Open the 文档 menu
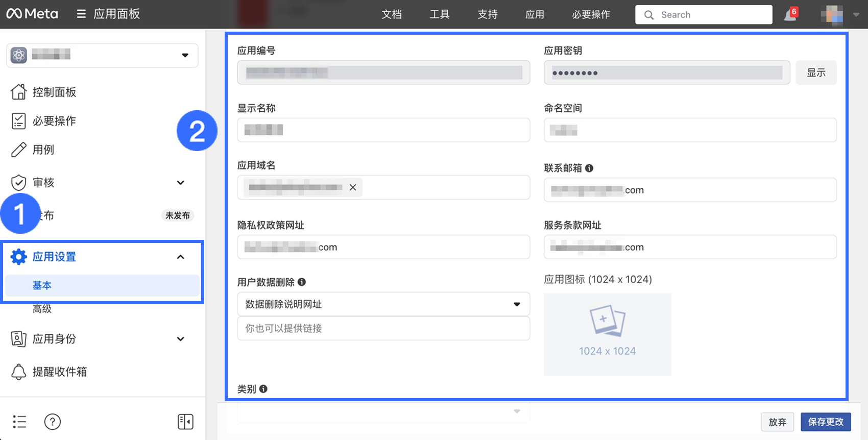Screen dimensions: 868x440 [392, 14]
